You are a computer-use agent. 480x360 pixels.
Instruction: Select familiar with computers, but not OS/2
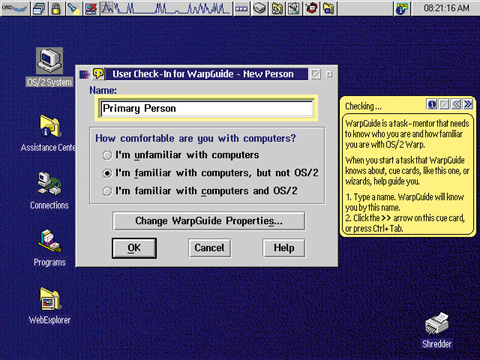(x=210, y=173)
